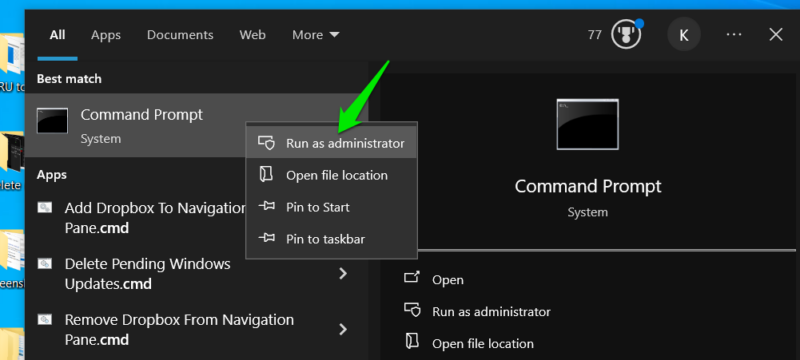Click the Apps section heading in results
800x360 pixels.
[52, 175]
